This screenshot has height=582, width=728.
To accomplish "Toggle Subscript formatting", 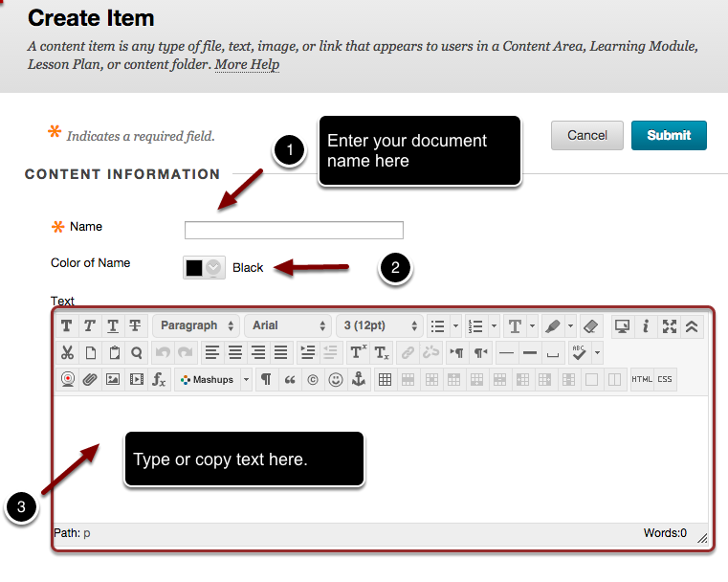I will pos(381,353).
